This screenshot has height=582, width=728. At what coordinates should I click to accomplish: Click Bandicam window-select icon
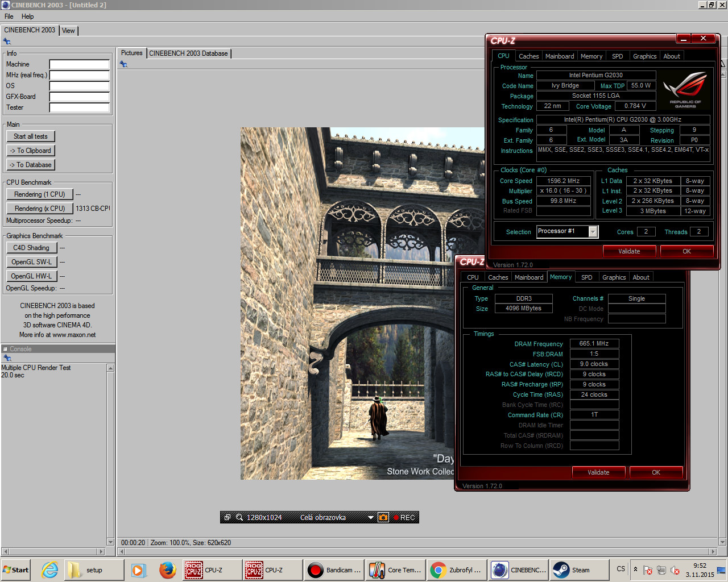[x=227, y=517]
